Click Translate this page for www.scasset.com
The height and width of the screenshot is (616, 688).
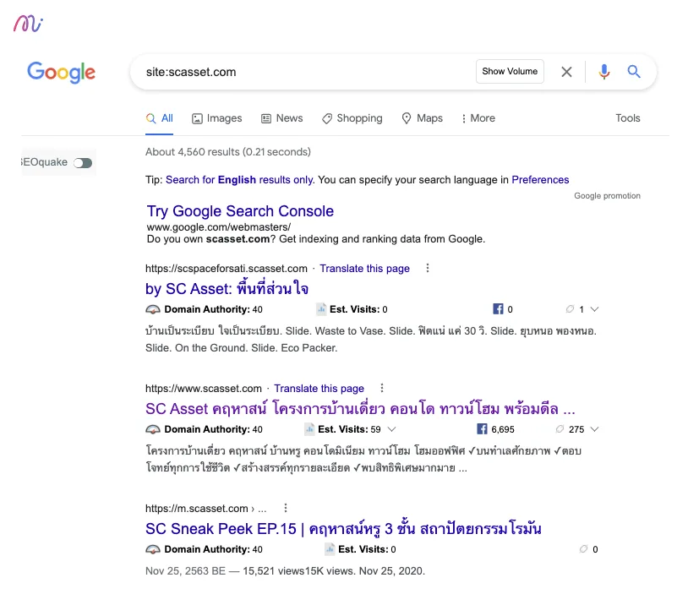[319, 389]
